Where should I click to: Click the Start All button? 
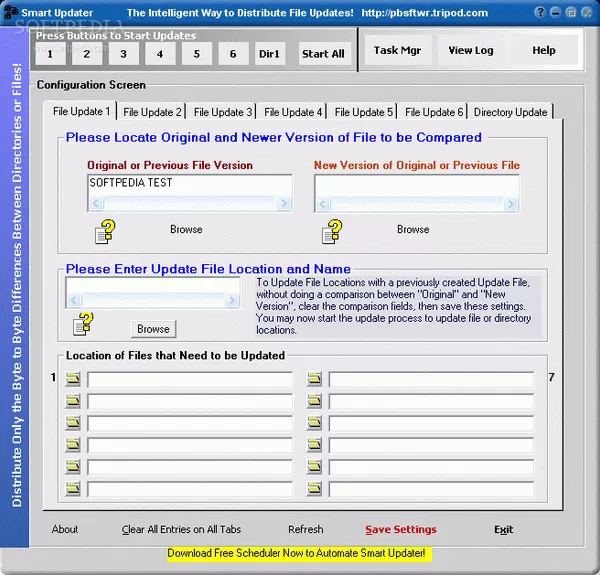coord(323,54)
